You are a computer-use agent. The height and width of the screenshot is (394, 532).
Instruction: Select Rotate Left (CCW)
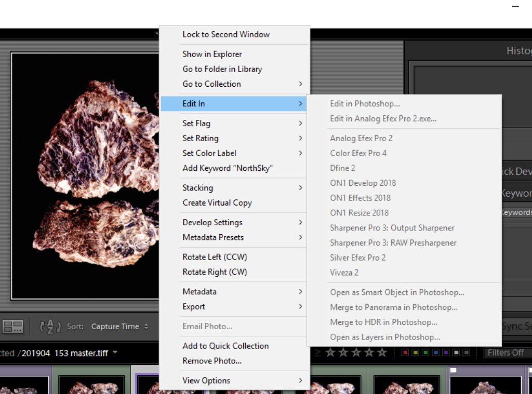coord(234,256)
